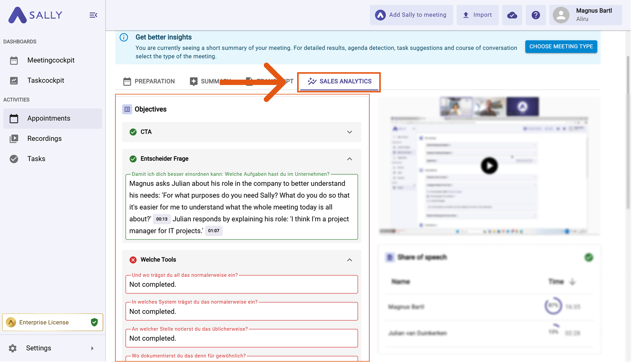Jump to timestamp 00:13
Screen dimensions: 633x364
pos(162,219)
